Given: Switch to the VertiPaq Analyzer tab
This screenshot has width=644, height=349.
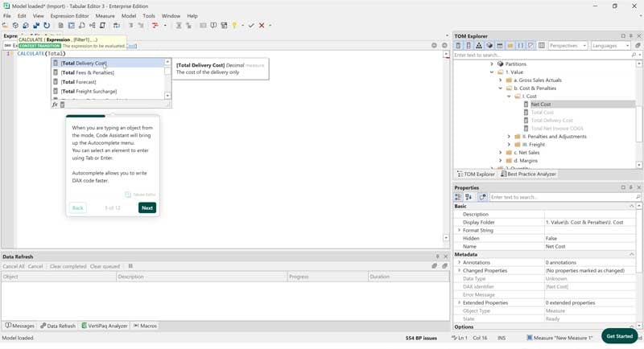Looking at the screenshot, I should point(105,326).
